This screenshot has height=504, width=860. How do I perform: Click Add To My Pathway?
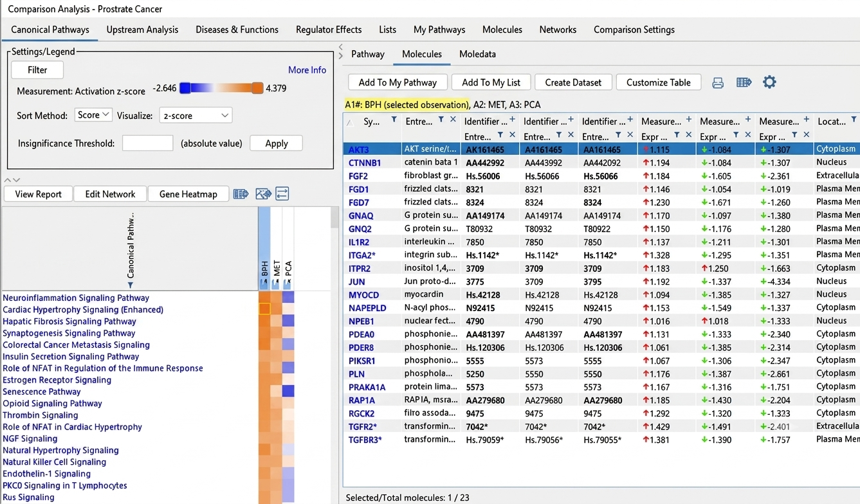point(398,82)
